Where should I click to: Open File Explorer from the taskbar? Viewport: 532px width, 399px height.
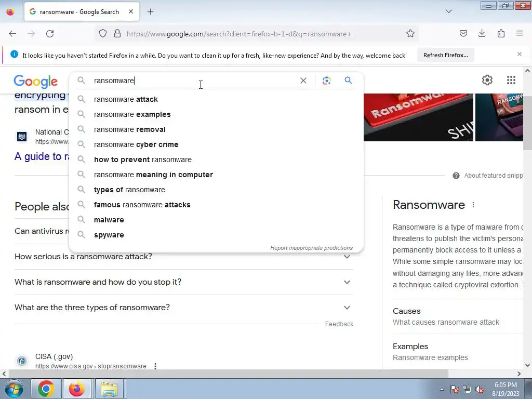tap(109, 389)
